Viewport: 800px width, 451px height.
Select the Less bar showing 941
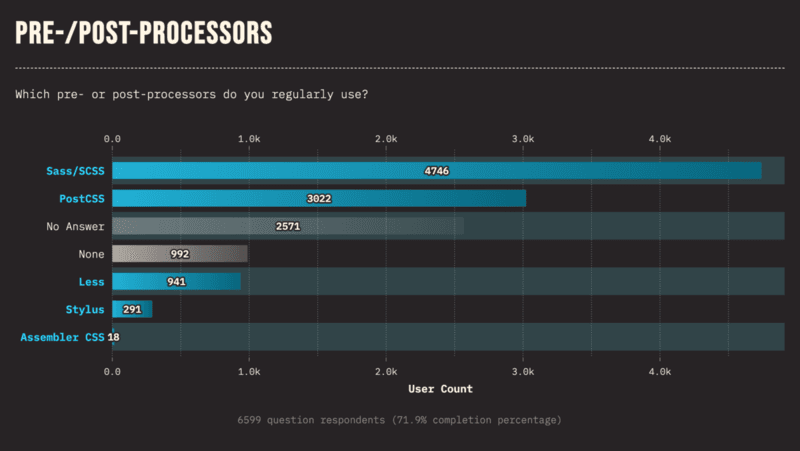177,282
